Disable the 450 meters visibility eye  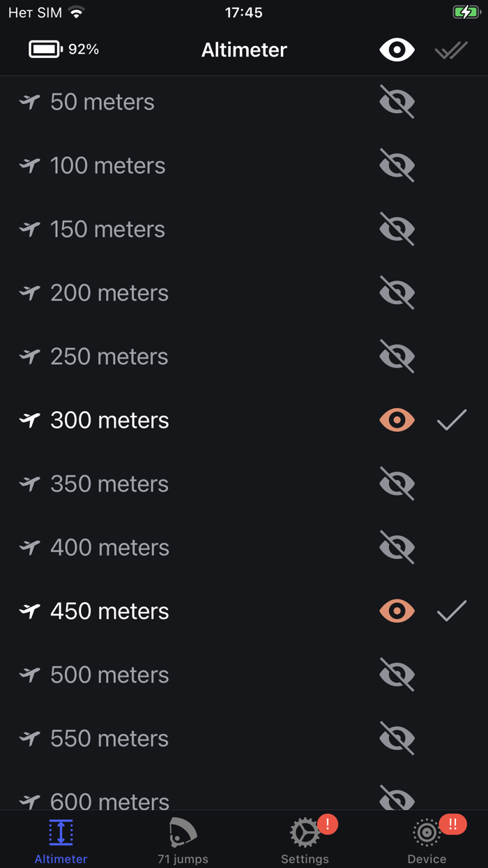(x=397, y=611)
